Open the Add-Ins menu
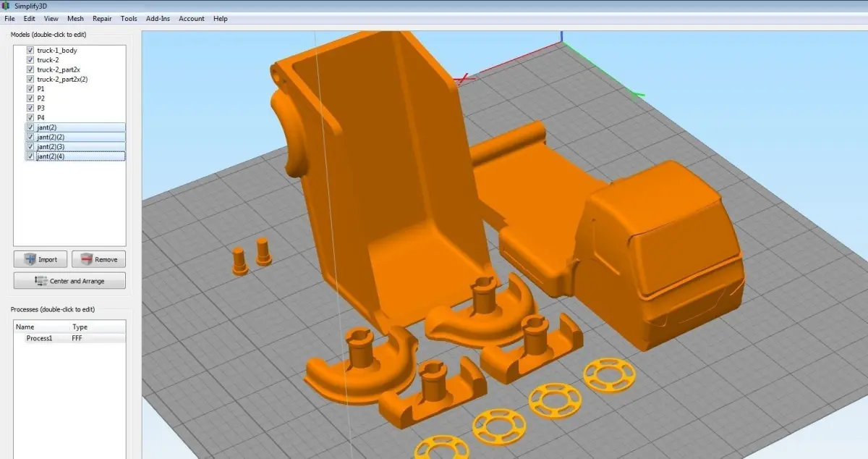 click(158, 18)
